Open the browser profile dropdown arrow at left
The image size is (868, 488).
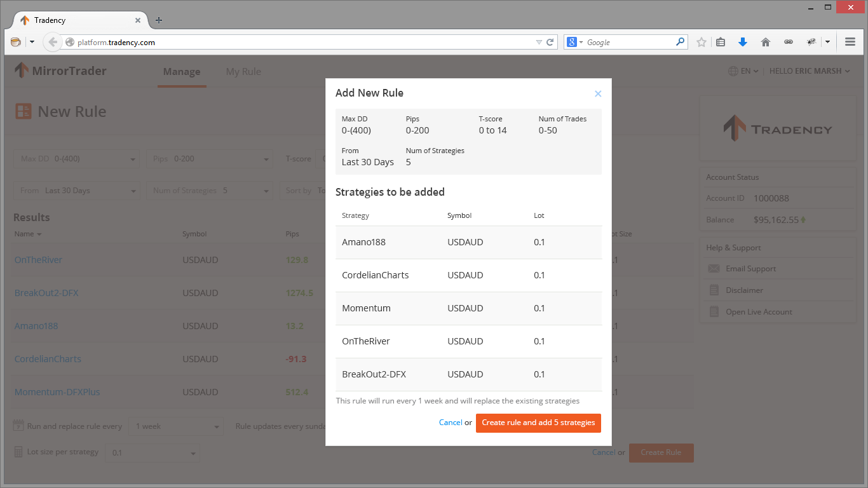(x=32, y=42)
